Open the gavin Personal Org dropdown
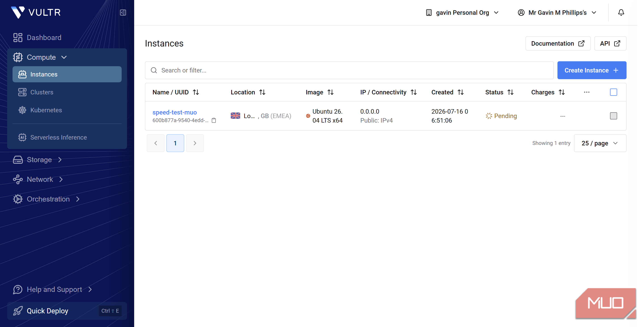 pyautogui.click(x=462, y=13)
